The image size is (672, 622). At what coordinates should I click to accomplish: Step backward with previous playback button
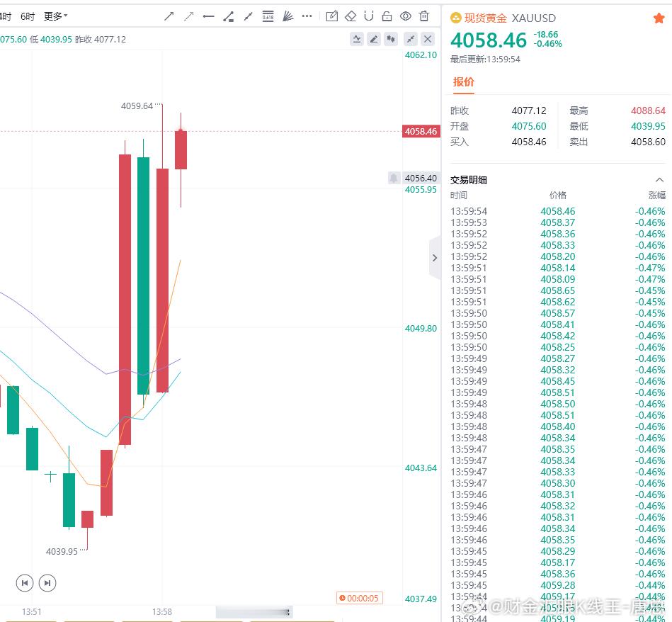(x=25, y=582)
